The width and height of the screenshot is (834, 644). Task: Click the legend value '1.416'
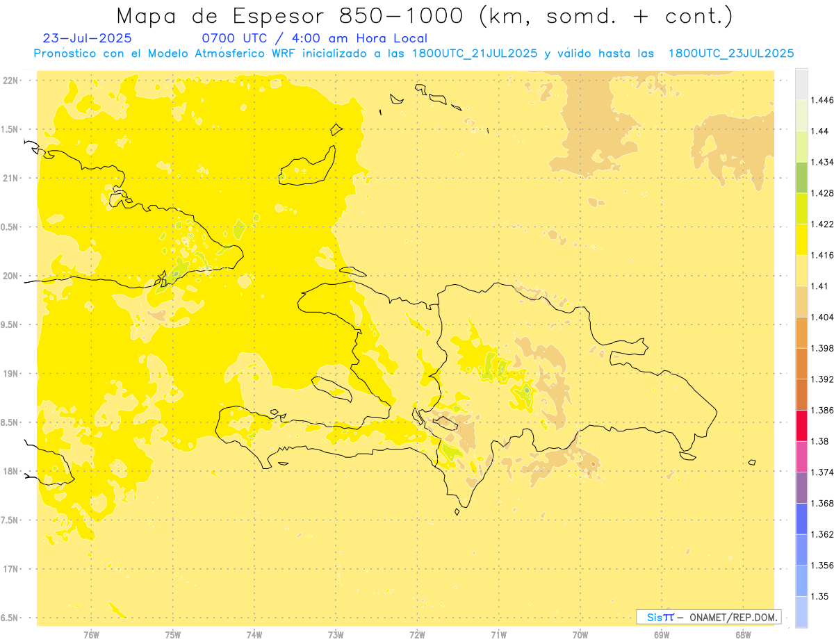click(x=822, y=255)
